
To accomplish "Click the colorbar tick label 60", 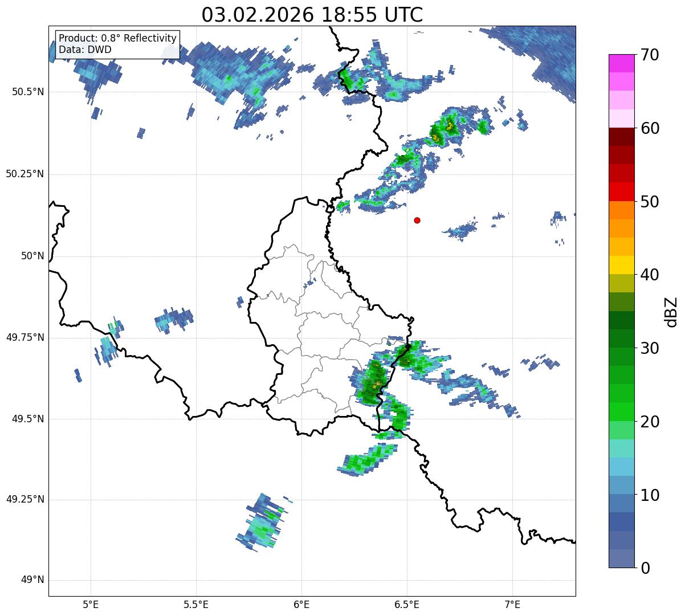I will pos(649,129).
